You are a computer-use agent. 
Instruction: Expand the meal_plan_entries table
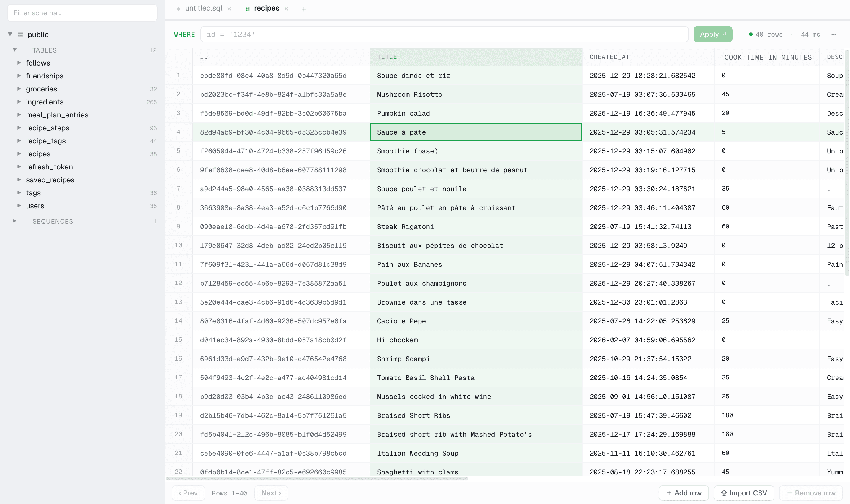(x=19, y=115)
